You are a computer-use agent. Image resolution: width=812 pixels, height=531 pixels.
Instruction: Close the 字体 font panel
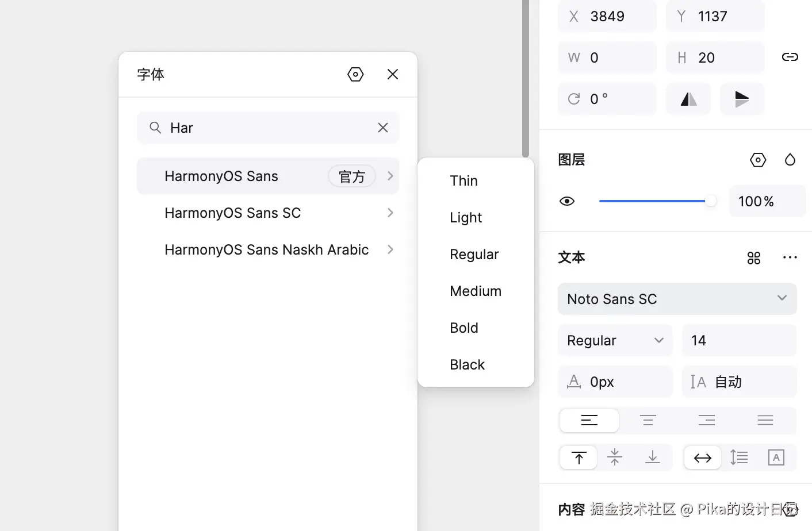tap(393, 74)
